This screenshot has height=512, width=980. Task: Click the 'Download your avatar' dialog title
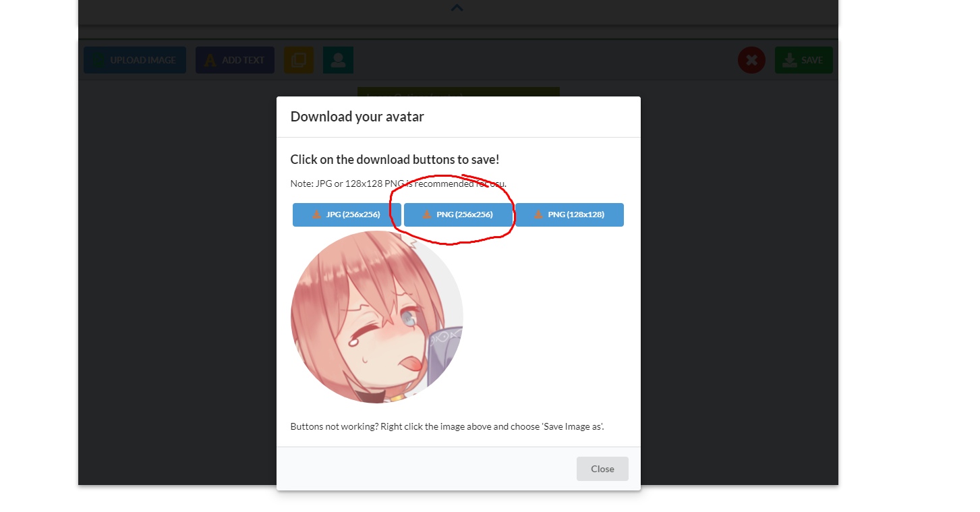pos(357,117)
